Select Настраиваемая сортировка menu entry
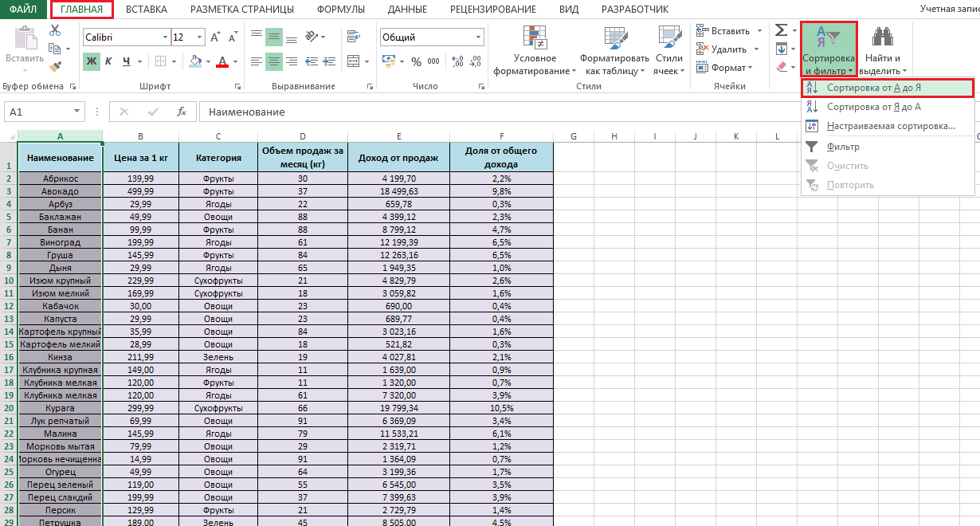The height and width of the screenshot is (526, 980). click(x=890, y=126)
